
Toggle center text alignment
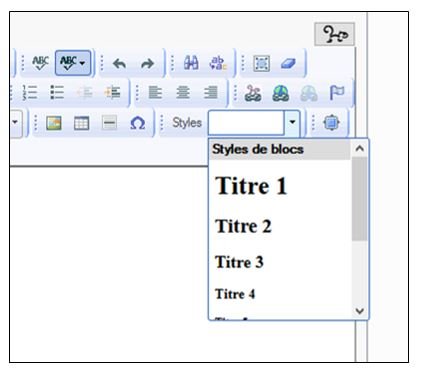183,92
